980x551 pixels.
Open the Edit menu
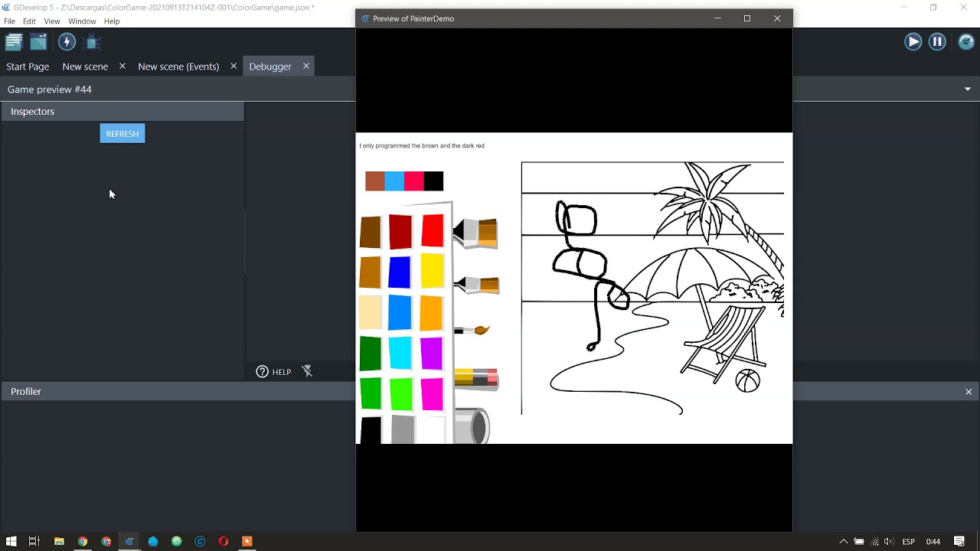[x=29, y=21]
